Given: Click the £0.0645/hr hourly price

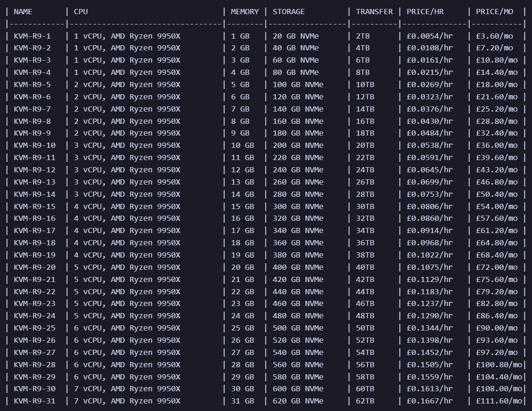Looking at the screenshot, I should coord(430,169).
